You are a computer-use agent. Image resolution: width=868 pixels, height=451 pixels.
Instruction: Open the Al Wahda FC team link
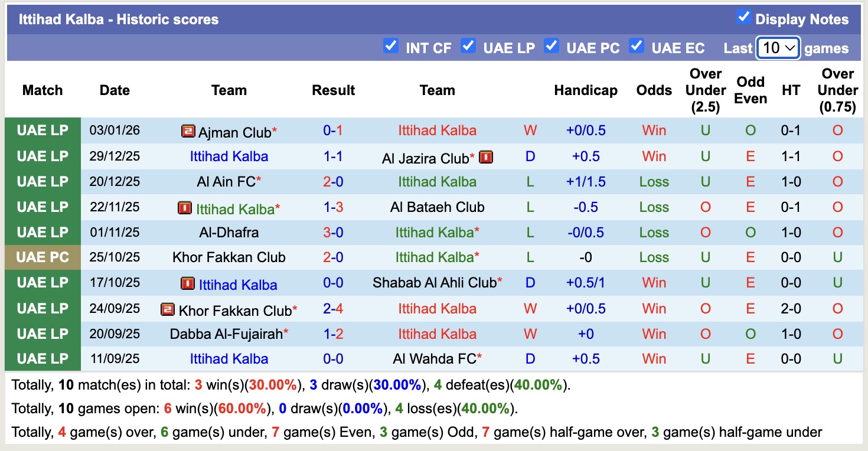click(437, 358)
